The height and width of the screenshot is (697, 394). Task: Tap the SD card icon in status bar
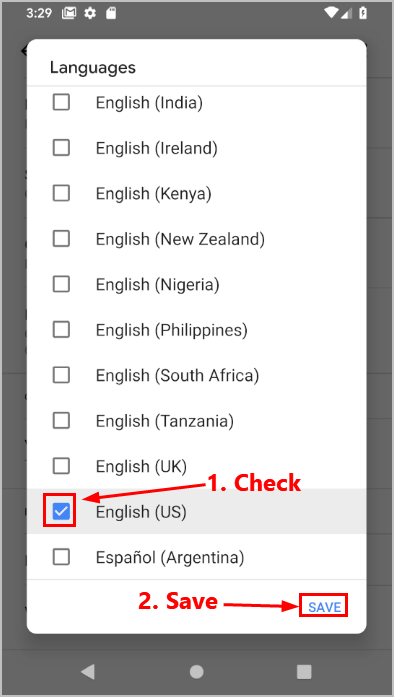[x=111, y=13]
